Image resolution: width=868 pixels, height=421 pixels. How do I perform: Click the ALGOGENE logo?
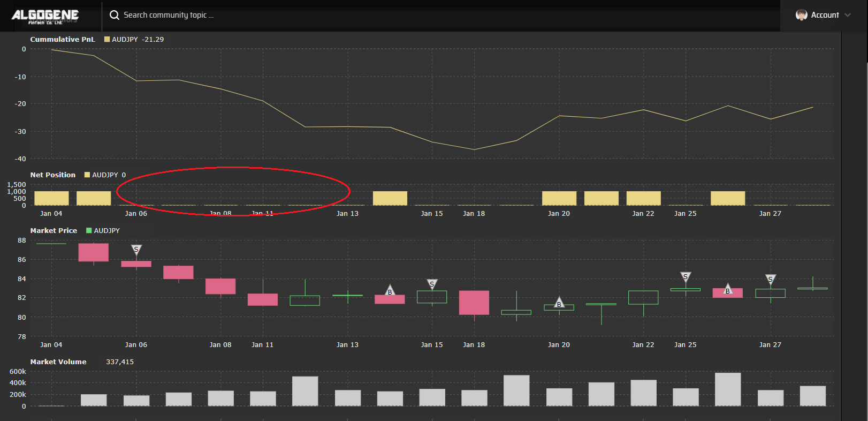click(45, 16)
